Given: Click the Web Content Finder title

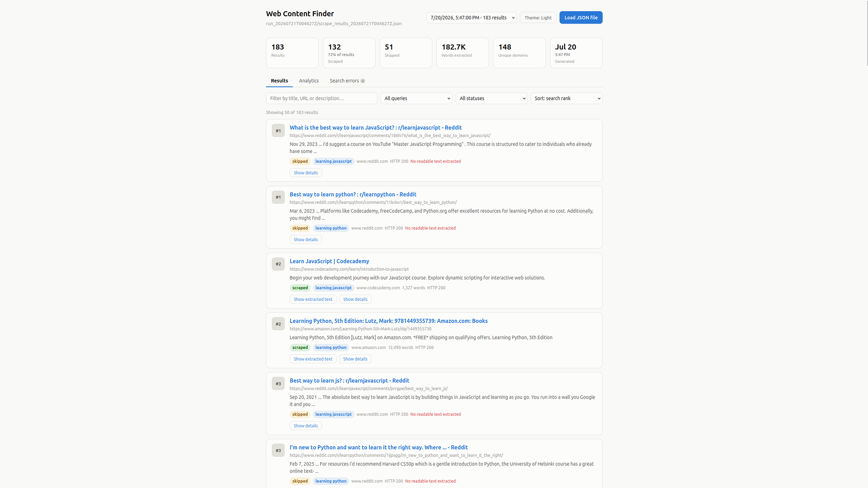Looking at the screenshot, I should point(300,14).
